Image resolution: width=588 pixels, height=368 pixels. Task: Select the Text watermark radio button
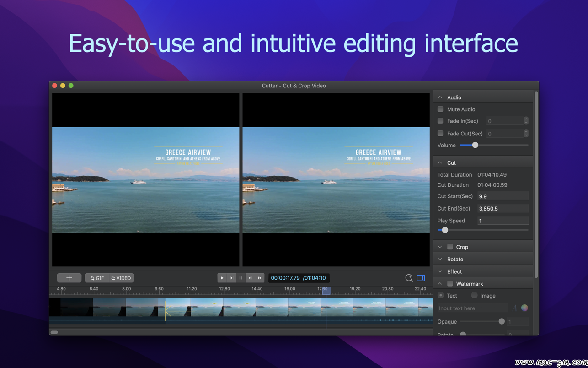(441, 295)
